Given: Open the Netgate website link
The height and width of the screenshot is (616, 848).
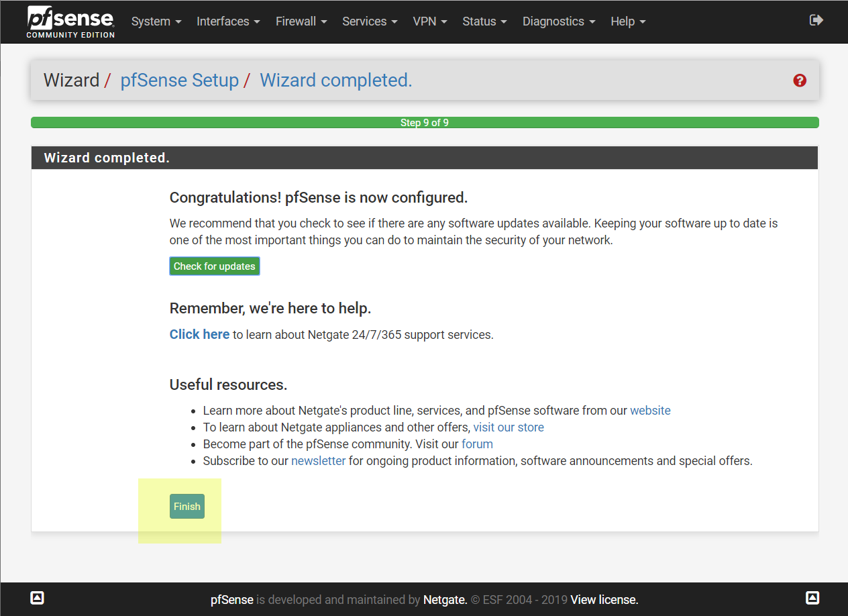Looking at the screenshot, I should pyautogui.click(x=650, y=411).
